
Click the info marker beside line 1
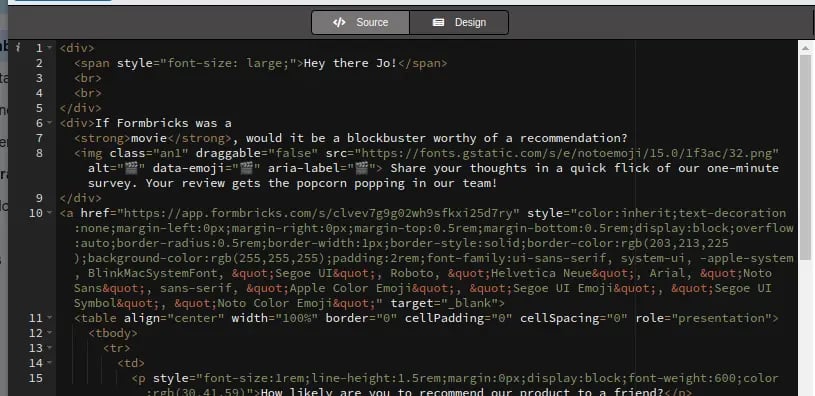pos(18,48)
